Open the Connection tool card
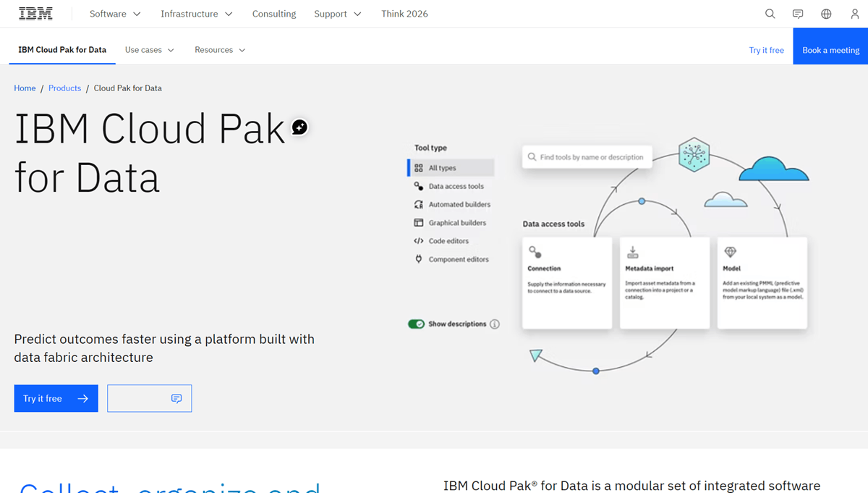 (x=567, y=282)
